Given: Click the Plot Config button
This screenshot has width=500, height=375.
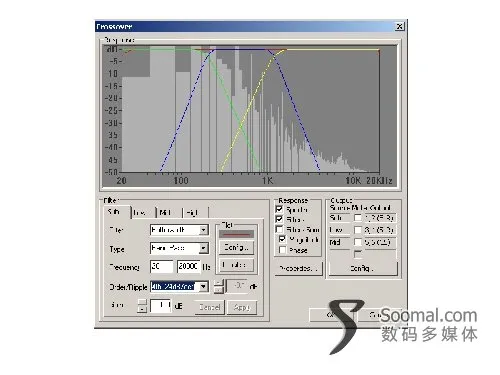Looking at the screenshot, I should tap(236, 248).
